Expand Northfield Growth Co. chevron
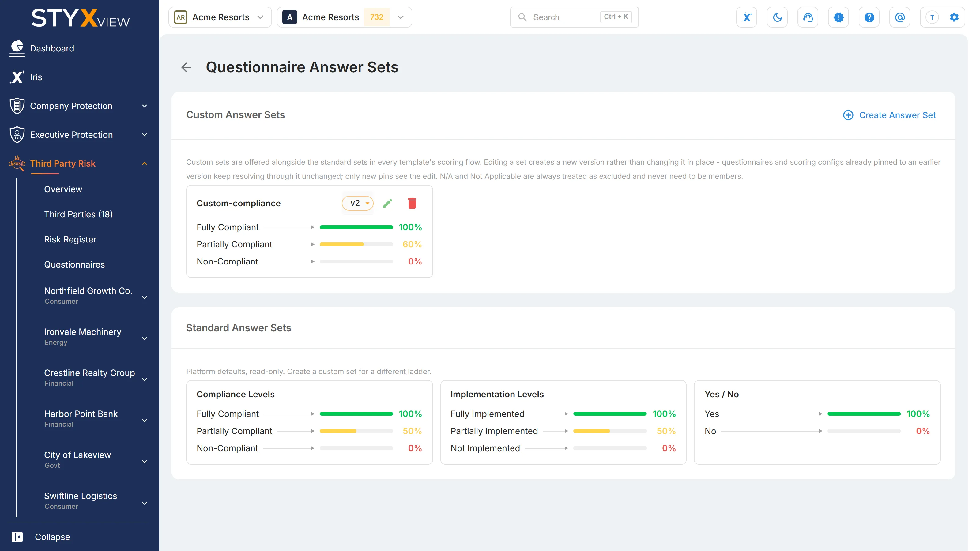The height and width of the screenshot is (551, 980). [145, 297]
